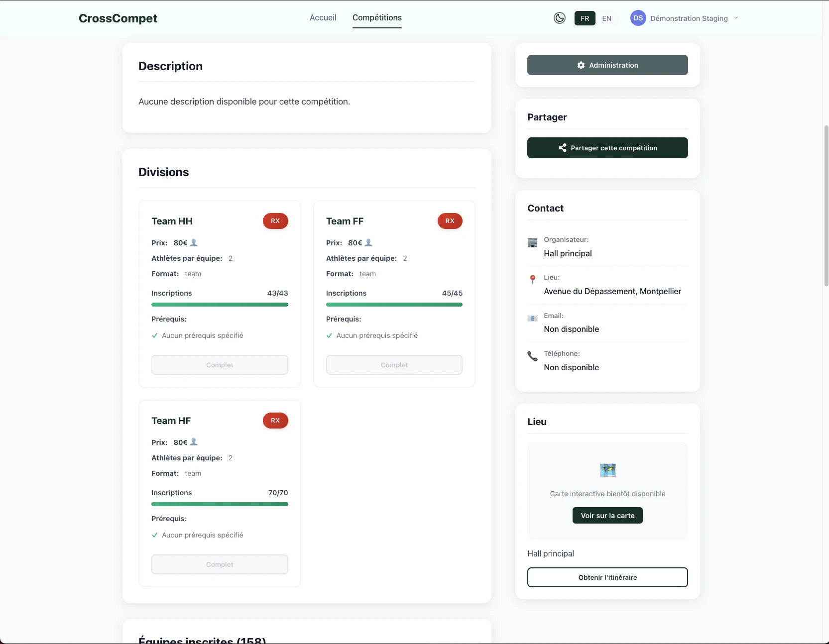Click Partager cette compétition button
Screen dimensions: 829x644
(x=607, y=148)
